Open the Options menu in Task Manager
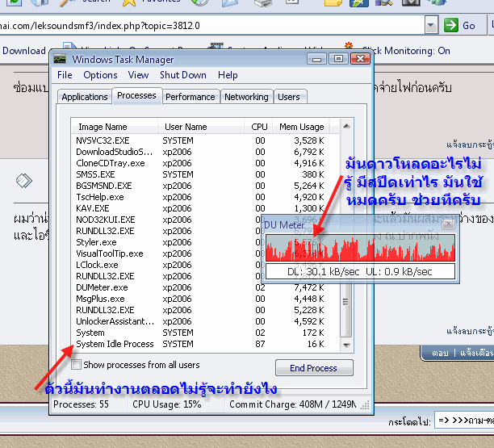Viewport: 494px width, 448px height. click(100, 75)
